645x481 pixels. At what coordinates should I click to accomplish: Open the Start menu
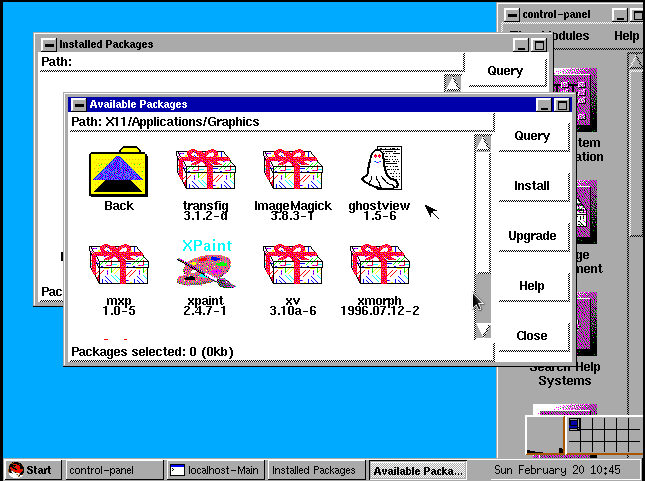pos(31,470)
